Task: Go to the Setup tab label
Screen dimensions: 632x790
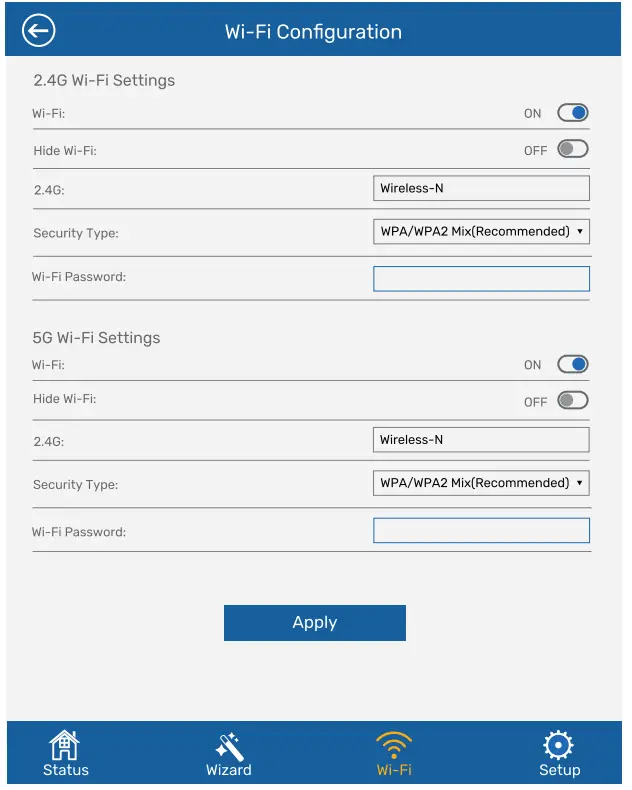Action: coord(558,770)
